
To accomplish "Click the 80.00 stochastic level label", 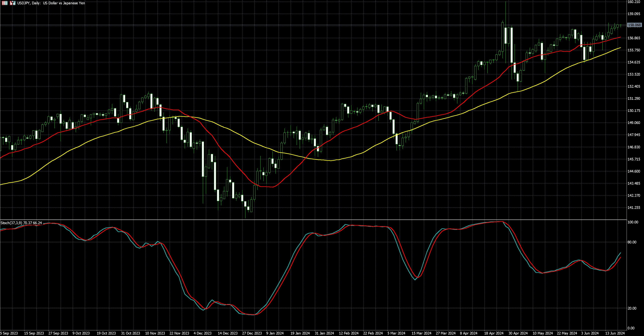I will [632, 242].
